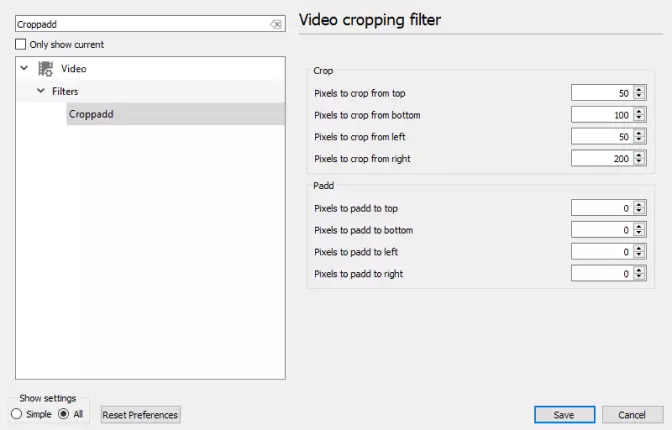The image size is (672, 430).
Task: Select the Simple settings radio button
Action: click(17, 414)
